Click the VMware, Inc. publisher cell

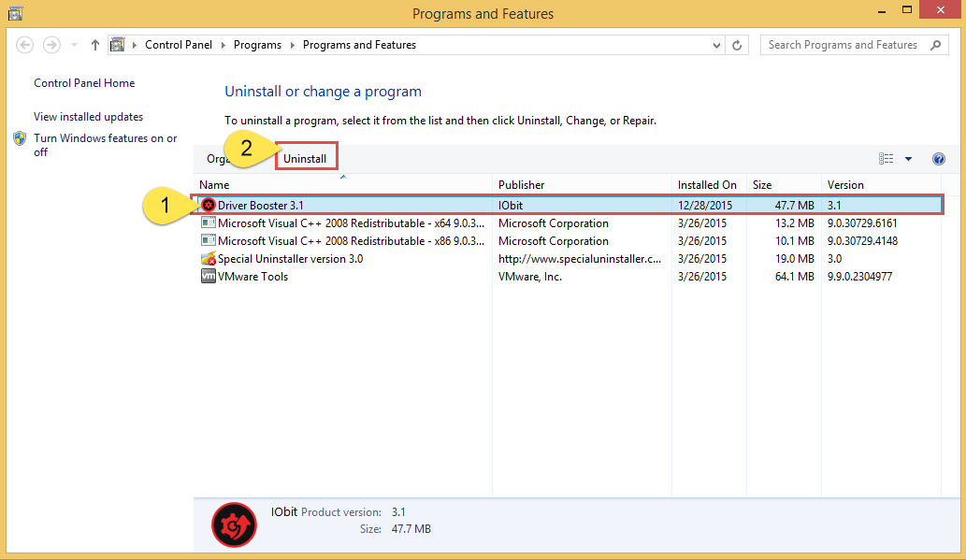(530, 277)
